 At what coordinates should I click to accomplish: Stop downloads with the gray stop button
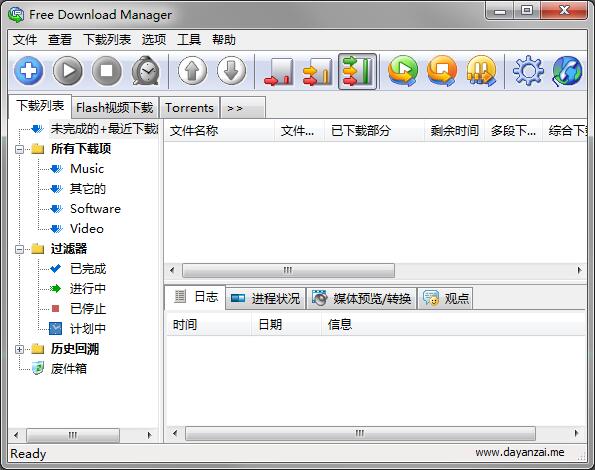(107, 71)
